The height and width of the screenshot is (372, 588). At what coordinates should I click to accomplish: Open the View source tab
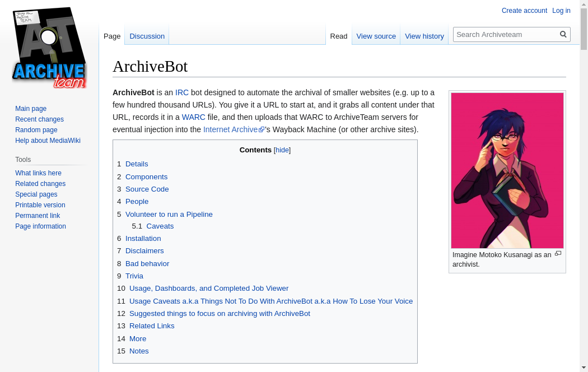[376, 36]
